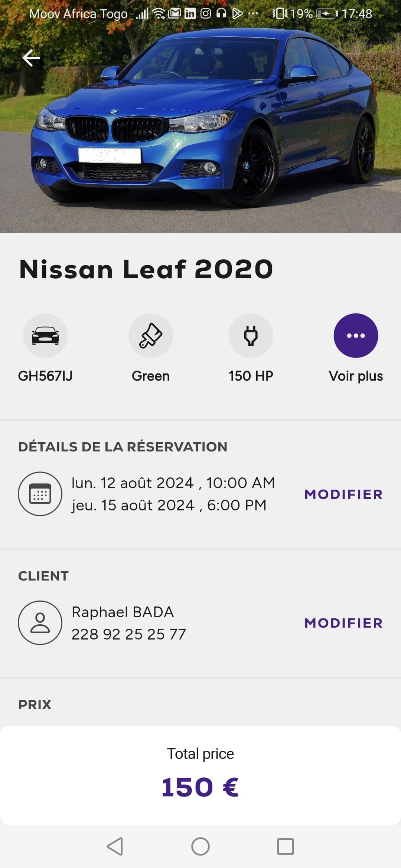
Task: Tap the LinkedIn notification icon in status bar
Action: (x=190, y=14)
